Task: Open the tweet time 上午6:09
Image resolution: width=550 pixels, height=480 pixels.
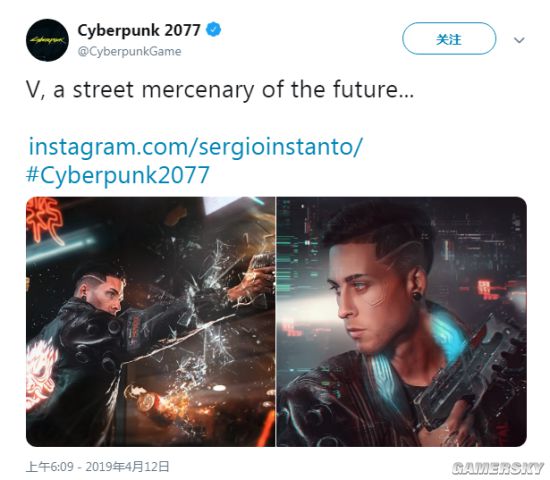Action: (x=50, y=467)
